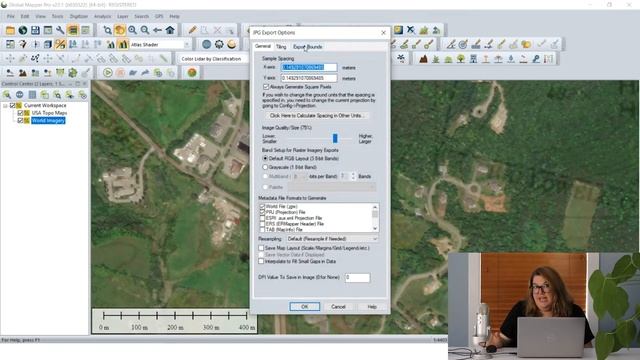
Task: Click the blue globe icon near shader
Action: coord(207,44)
